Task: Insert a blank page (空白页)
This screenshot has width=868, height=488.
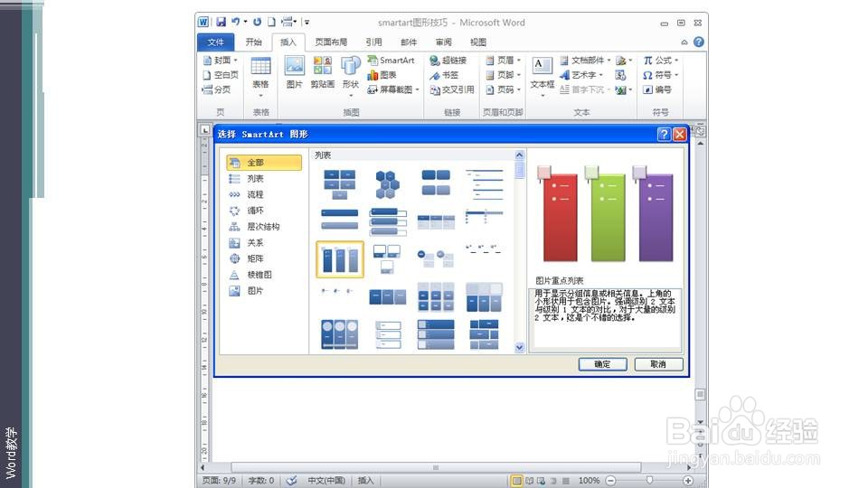Action: (221, 75)
